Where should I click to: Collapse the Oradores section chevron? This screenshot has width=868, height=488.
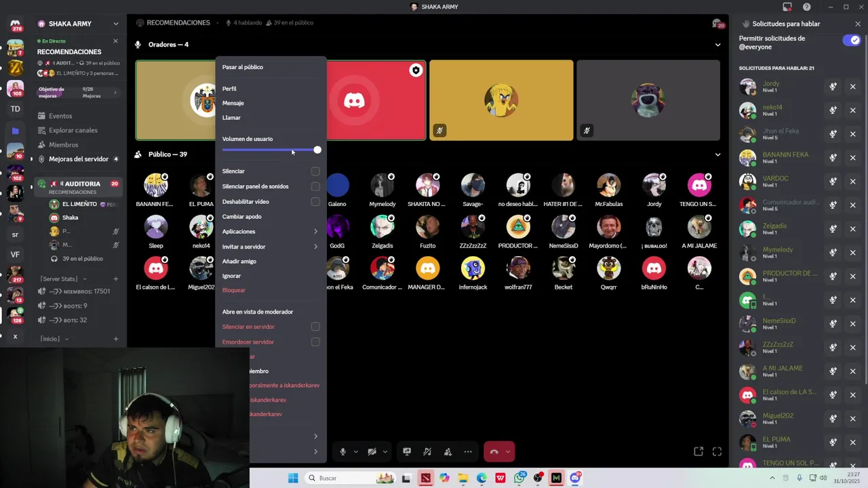click(718, 45)
